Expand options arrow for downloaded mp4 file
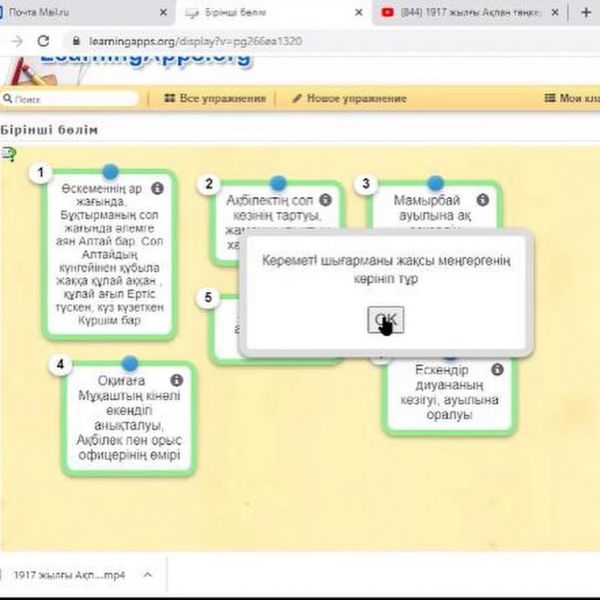This screenshot has width=600, height=600. (148, 575)
